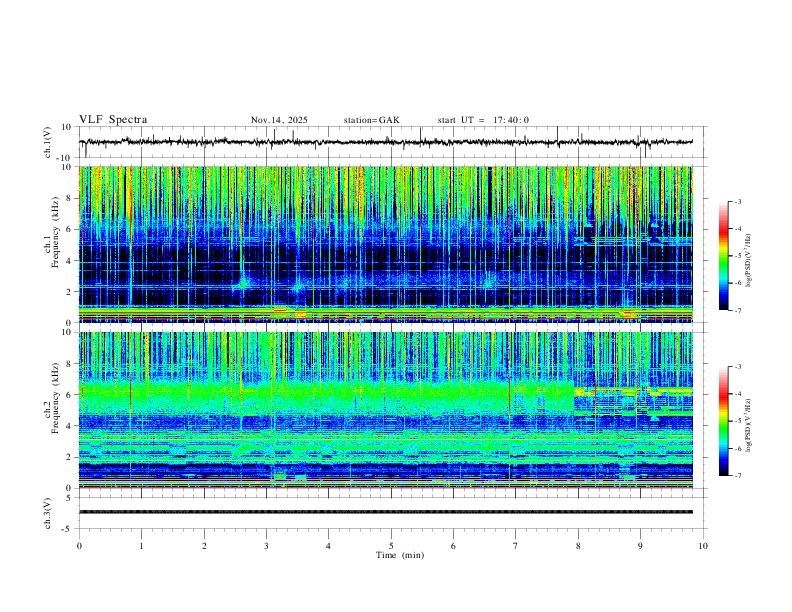Click the ch.2 "Frequency (kHz)" axis label
Viewport: 792px width, 612px height.
point(55,398)
